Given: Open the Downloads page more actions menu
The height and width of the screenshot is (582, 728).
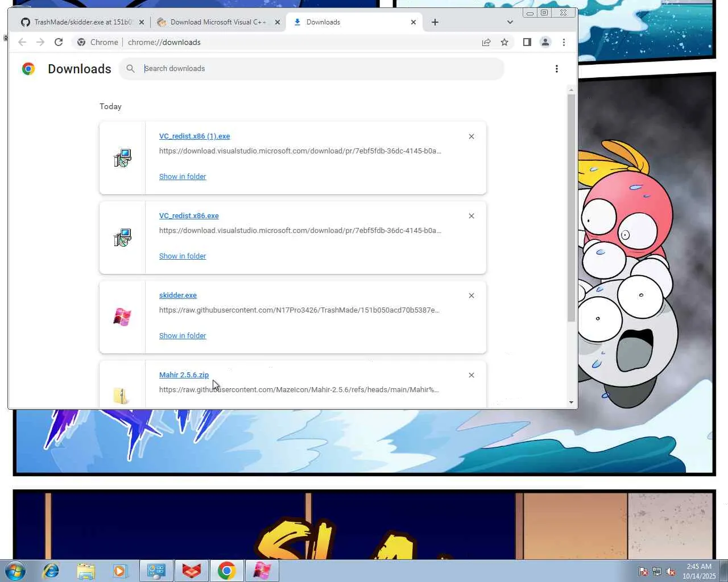Looking at the screenshot, I should pyautogui.click(x=557, y=69).
